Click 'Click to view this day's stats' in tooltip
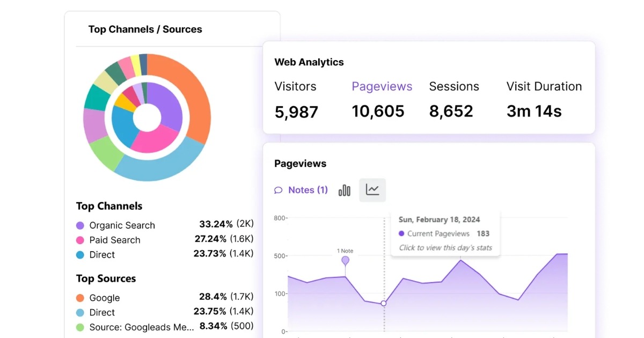The height and width of the screenshot is (338, 644). (x=445, y=248)
